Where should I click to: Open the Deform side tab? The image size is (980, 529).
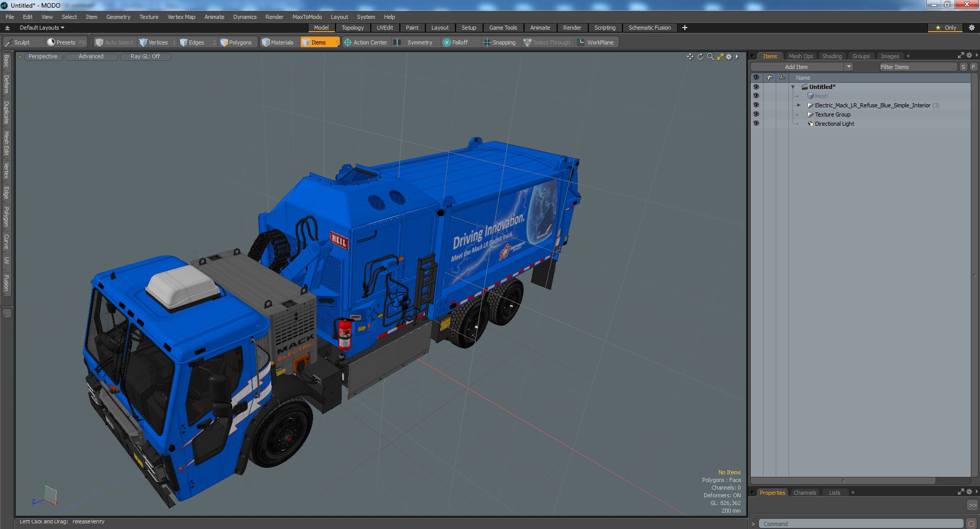(x=7, y=84)
